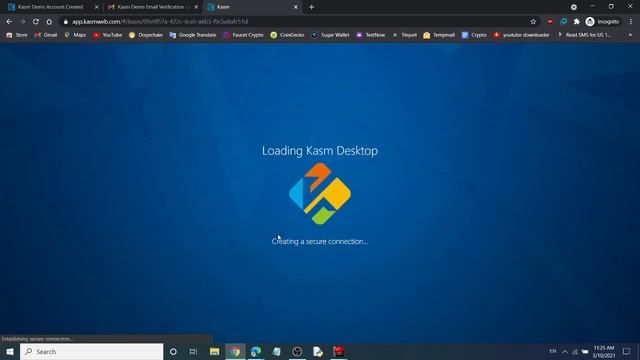
Task: Open the TextNow bookmark
Action: click(x=371, y=35)
